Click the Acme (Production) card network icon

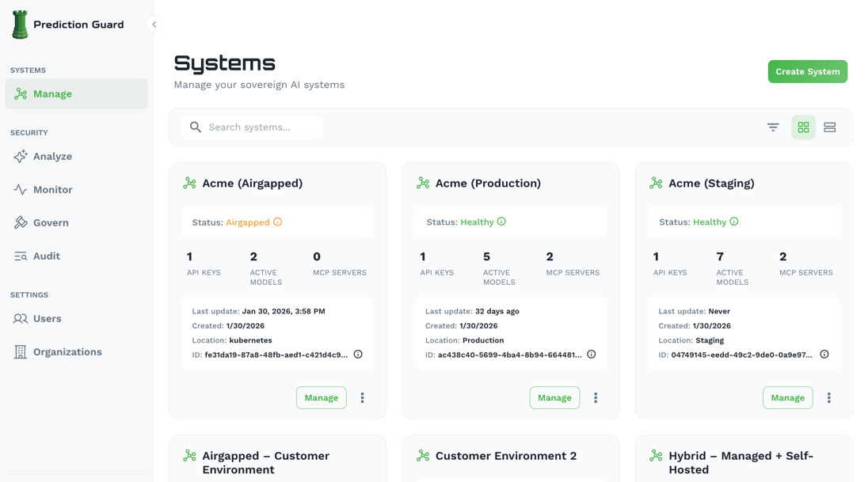click(423, 183)
